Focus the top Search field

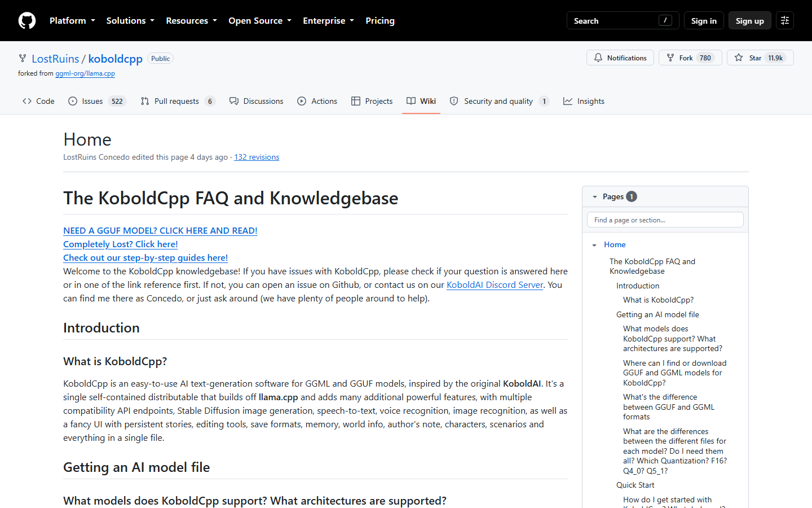[623, 21]
